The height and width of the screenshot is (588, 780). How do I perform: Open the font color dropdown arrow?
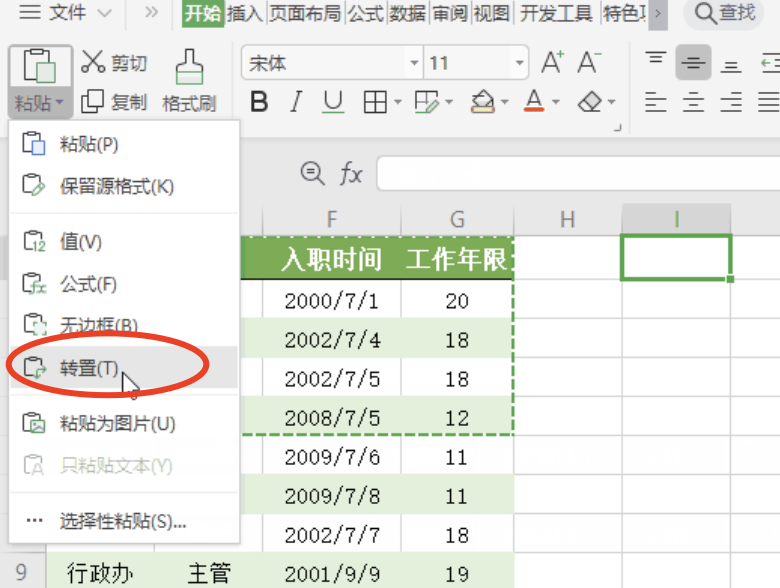[x=556, y=102]
